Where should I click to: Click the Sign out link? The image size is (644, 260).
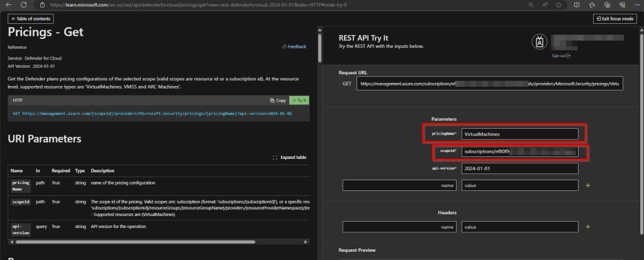[561, 56]
